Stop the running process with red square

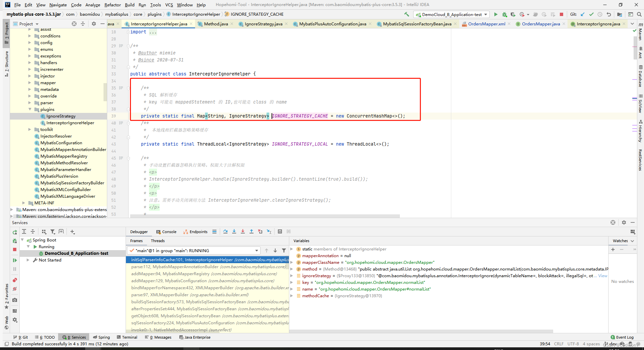pos(561,14)
